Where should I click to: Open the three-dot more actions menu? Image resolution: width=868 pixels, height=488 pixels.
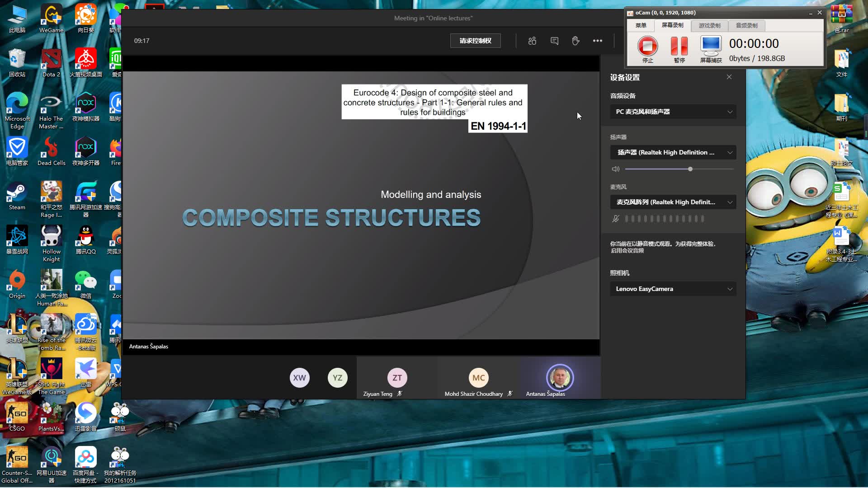tap(597, 41)
